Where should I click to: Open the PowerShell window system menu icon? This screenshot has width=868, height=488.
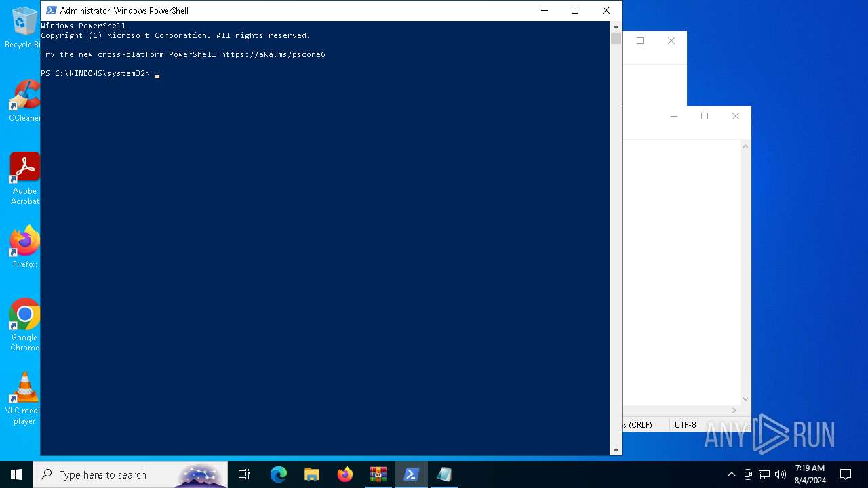(51, 10)
